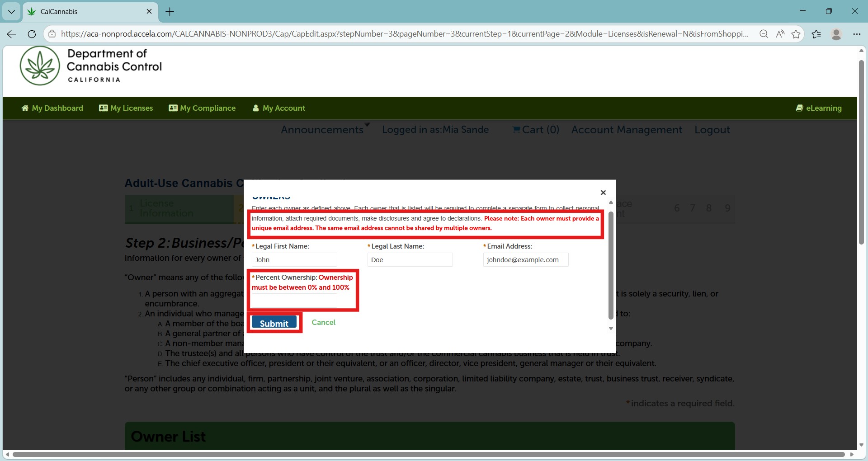Open a new browser tab
This screenshot has width=868, height=461.
point(170,12)
